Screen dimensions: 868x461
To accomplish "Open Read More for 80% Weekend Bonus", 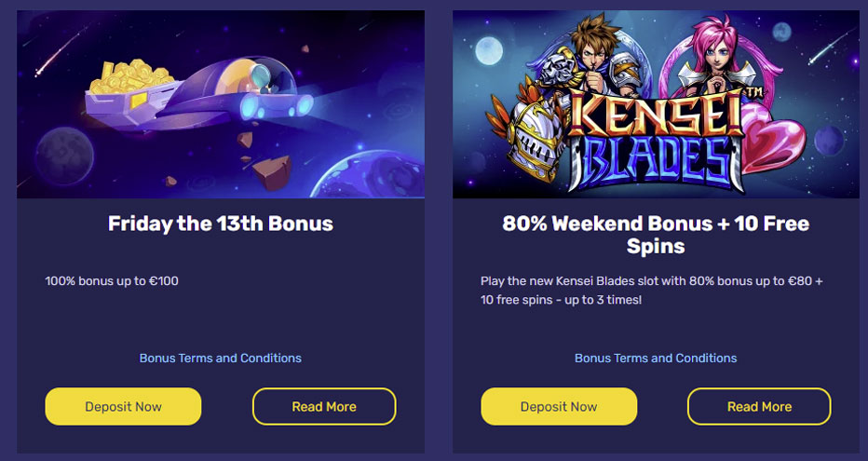I will click(760, 407).
